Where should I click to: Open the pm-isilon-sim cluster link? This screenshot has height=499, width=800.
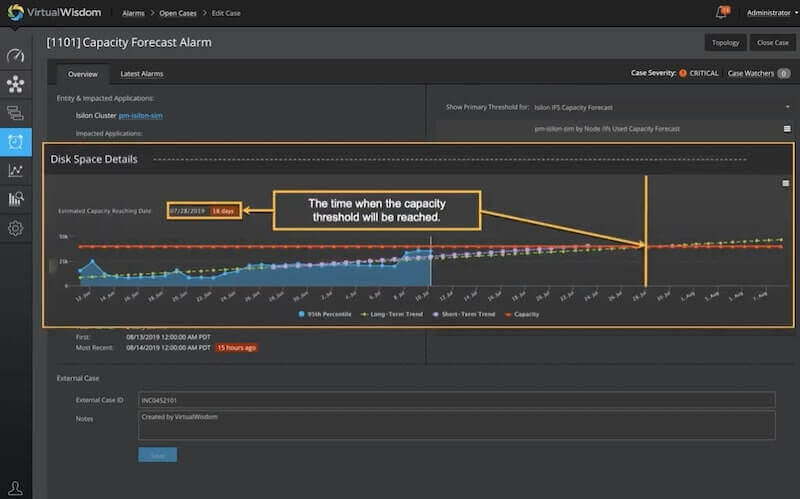coord(141,115)
